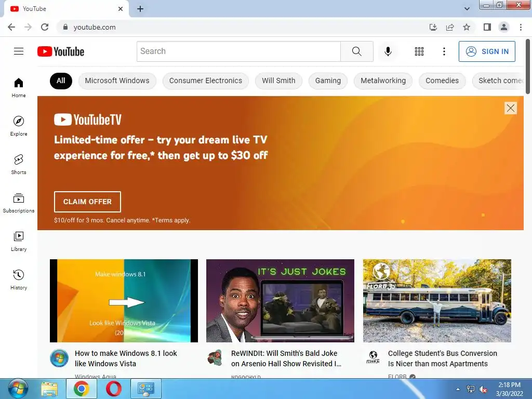
Task: Expand the tab search dropdown arrow
Action: pos(467,9)
